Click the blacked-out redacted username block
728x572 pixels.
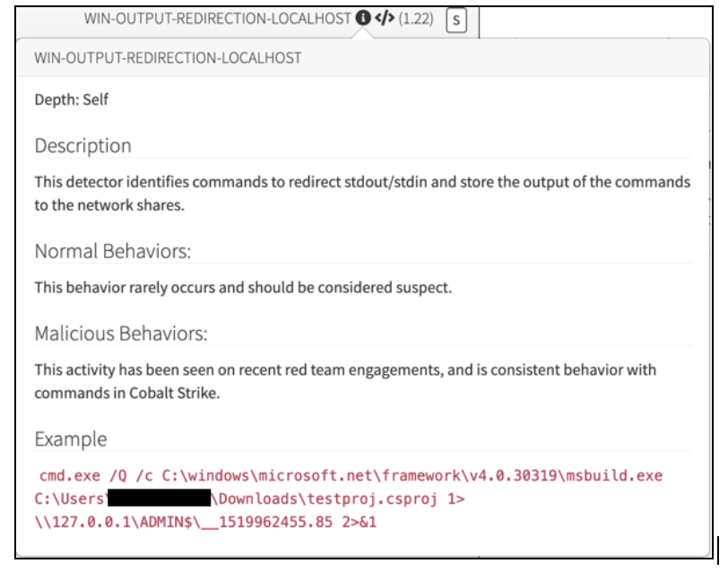pyautogui.click(x=159, y=498)
